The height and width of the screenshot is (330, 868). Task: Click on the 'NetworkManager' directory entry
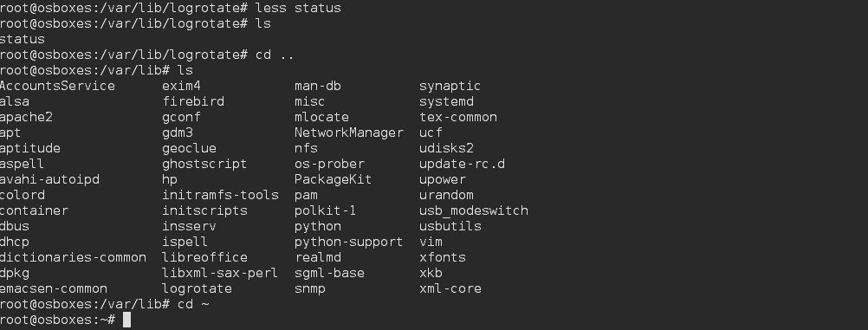click(x=349, y=133)
